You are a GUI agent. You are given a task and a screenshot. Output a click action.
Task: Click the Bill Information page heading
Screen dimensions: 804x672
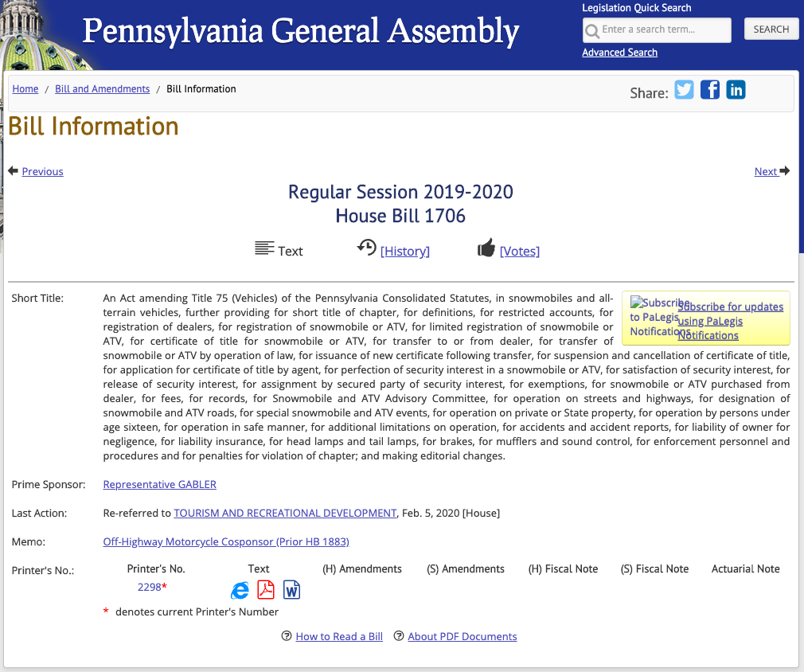(93, 126)
